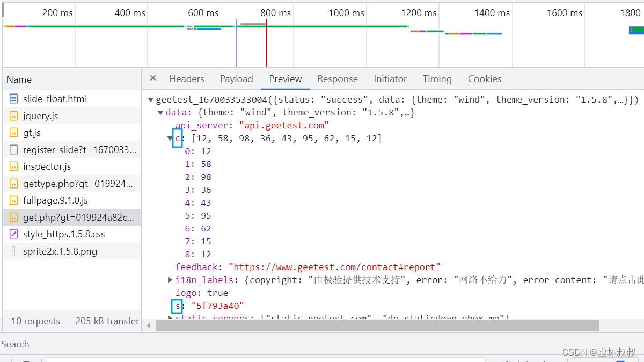The width and height of the screenshot is (644, 362).
Task: Click the style_https css stylesheet icon
Action: (x=13, y=234)
